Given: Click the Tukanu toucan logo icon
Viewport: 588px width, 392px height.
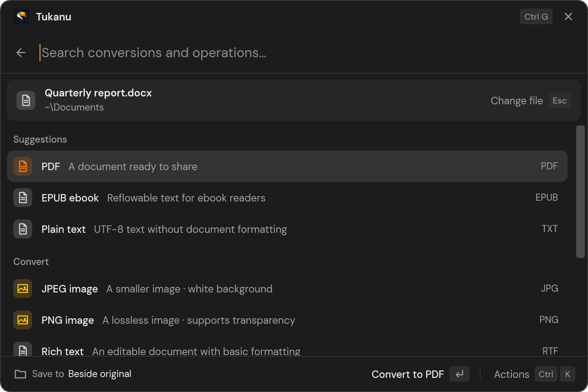Looking at the screenshot, I should tap(21, 16).
